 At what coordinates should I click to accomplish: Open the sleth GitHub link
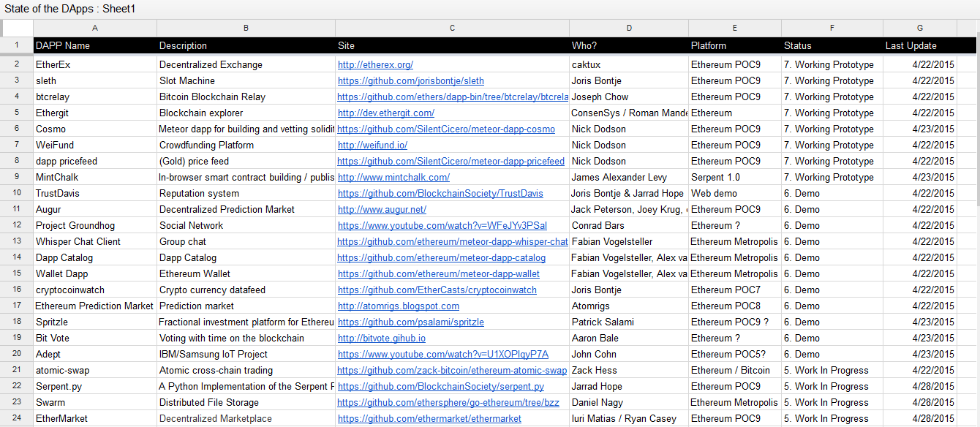[x=411, y=80]
